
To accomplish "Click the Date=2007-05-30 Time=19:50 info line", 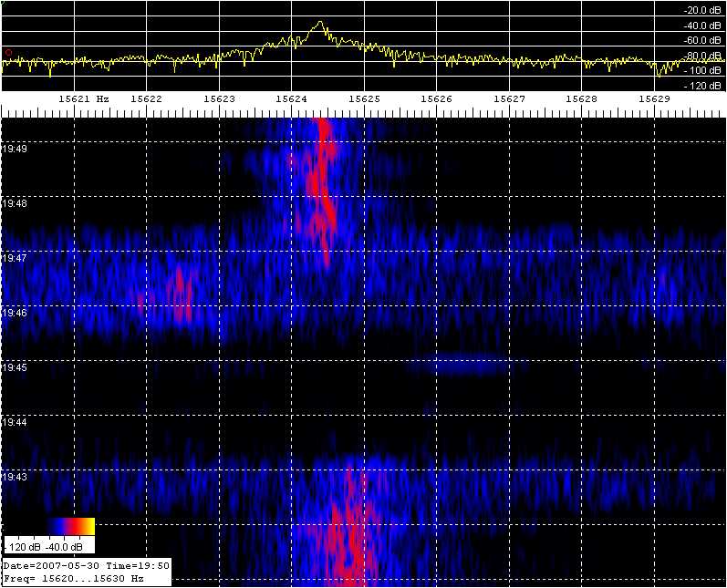I will [87, 566].
